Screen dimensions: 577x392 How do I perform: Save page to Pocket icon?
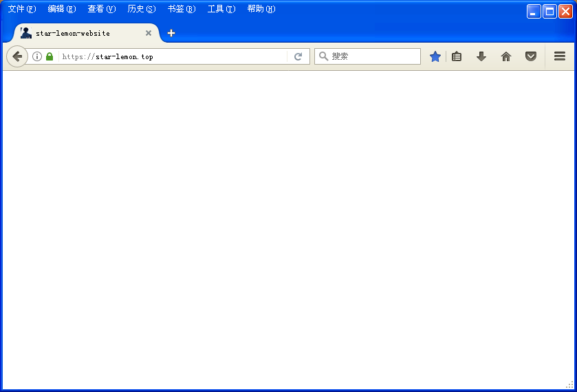tap(531, 56)
